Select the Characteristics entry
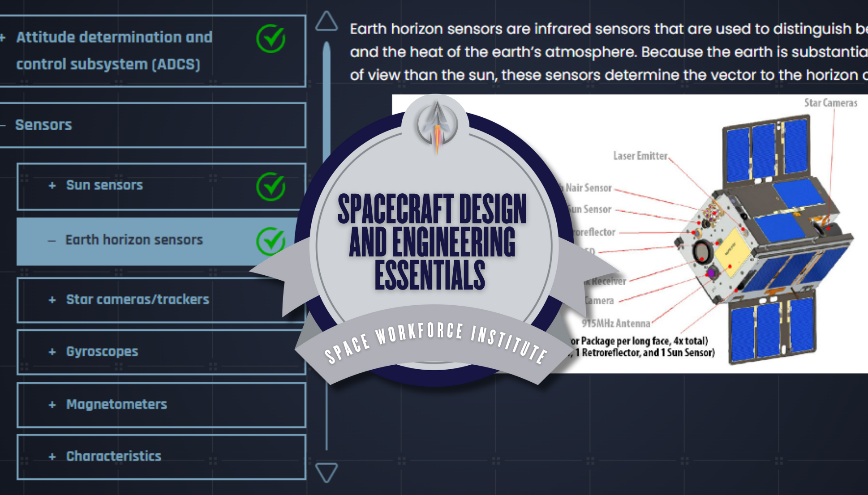 114,457
